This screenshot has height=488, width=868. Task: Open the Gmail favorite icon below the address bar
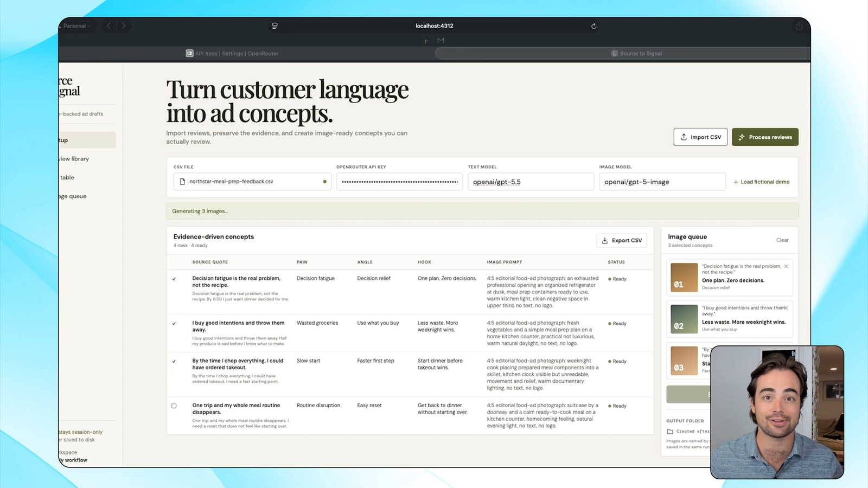click(x=441, y=40)
